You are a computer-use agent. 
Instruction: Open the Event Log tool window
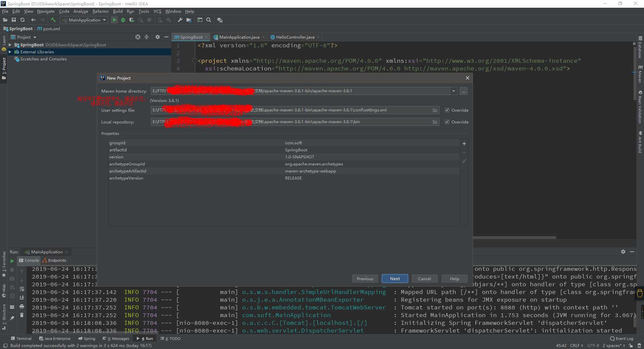pos(622,339)
